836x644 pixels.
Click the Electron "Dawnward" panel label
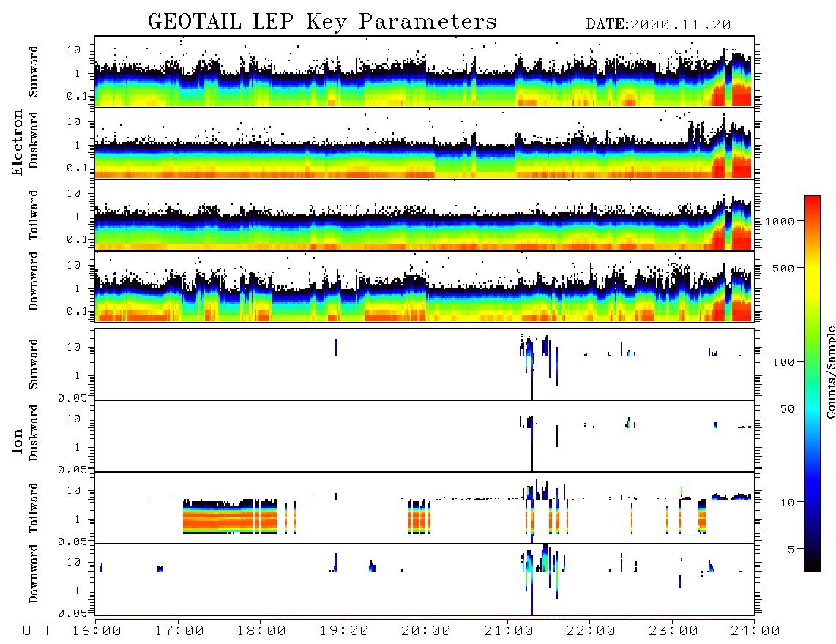click(x=34, y=281)
